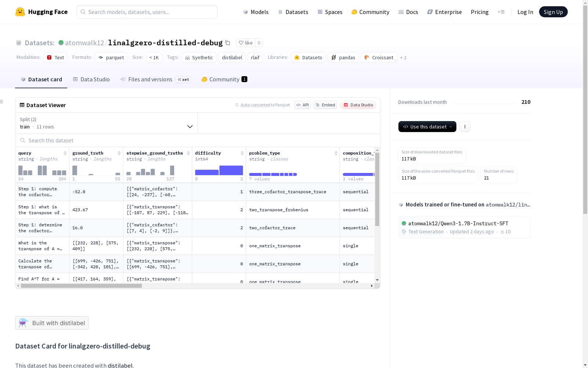Click the three-dot more options button
This screenshot has width=588, height=368.
tap(465, 127)
